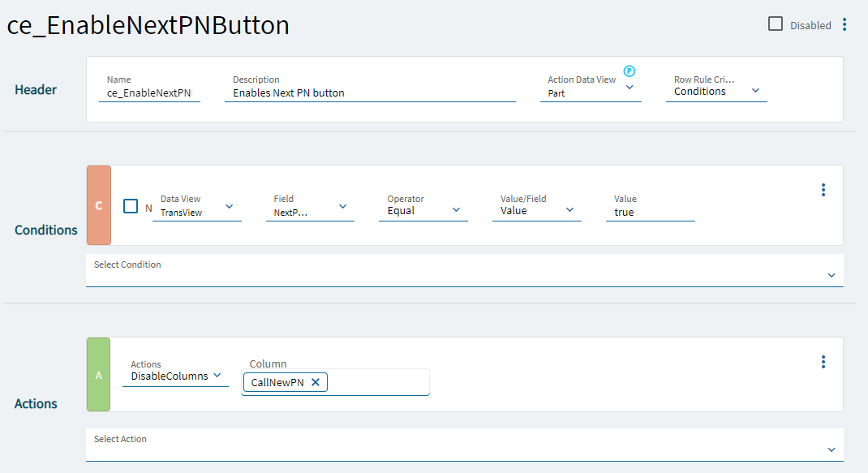Expand the Action Data View dropdown

[630, 88]
